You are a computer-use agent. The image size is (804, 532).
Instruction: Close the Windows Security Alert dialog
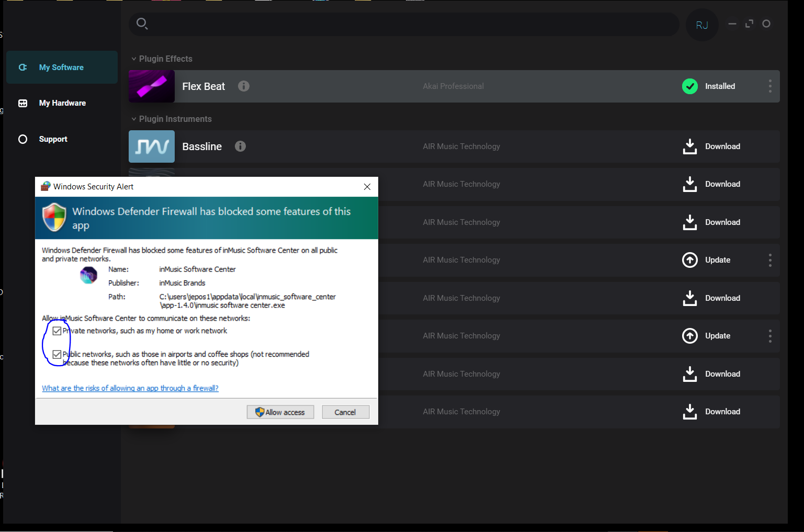[367, 187]
